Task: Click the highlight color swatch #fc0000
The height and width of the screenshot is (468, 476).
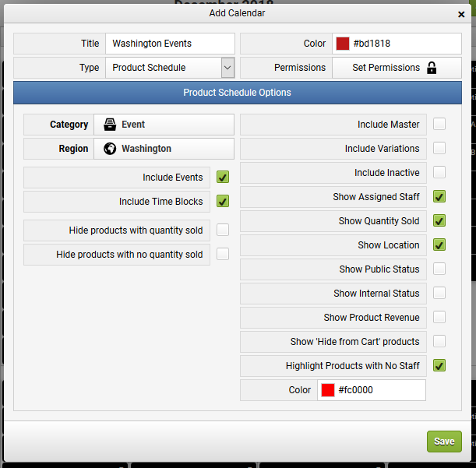Action: click(328, 390)
